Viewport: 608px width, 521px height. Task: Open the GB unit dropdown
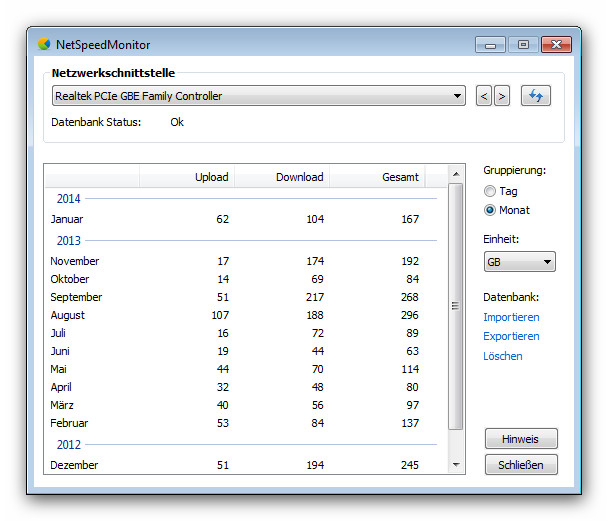pos(520,262)
